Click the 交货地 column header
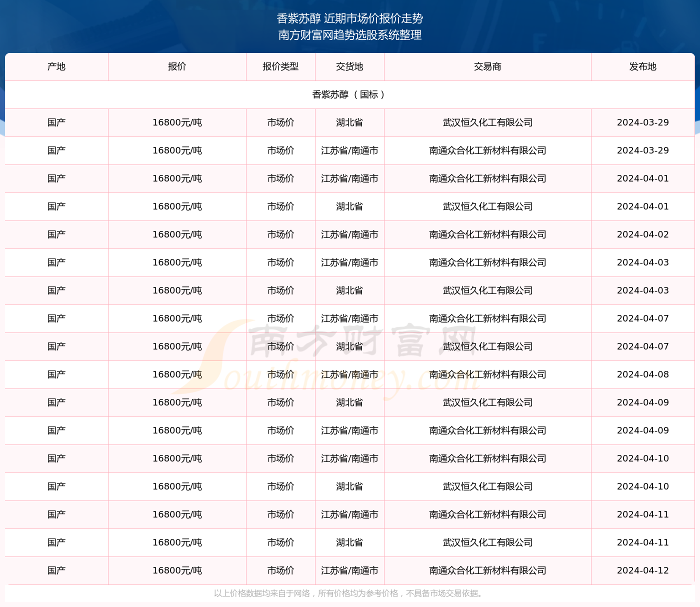Viewport: 700px width, 607px height. [x=349, y=66]
